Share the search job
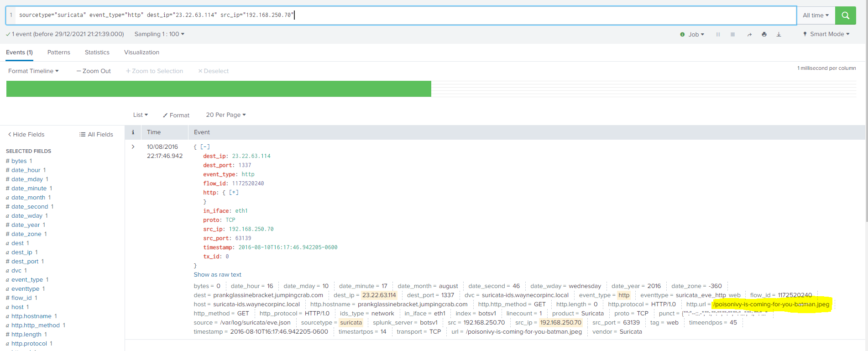868x351 pixels. [x=749, y=34]
